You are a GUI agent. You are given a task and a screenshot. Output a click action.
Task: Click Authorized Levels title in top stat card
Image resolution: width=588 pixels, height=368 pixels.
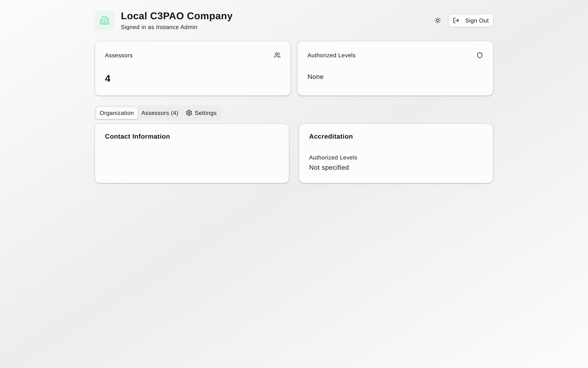331,55
